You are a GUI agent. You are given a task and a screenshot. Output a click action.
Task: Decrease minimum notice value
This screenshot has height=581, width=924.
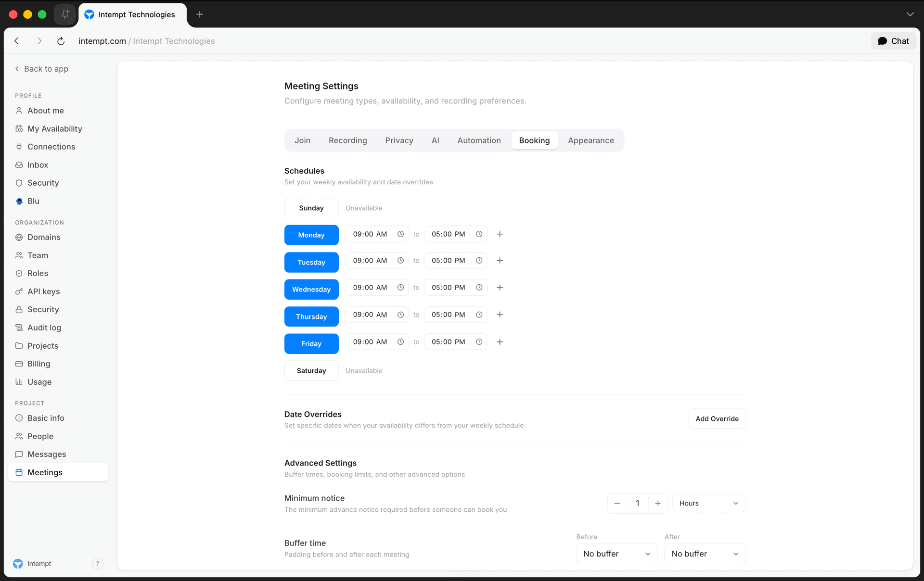pyautogui.click(x=617, y=504)
